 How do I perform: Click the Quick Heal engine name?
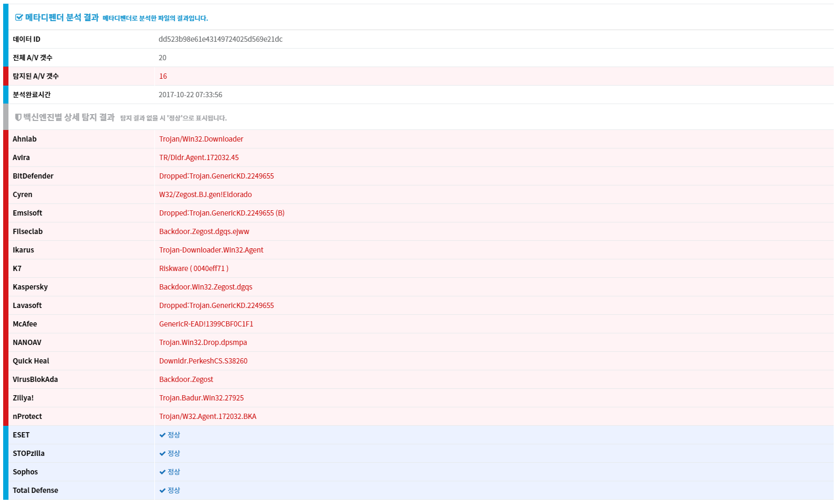31,361
